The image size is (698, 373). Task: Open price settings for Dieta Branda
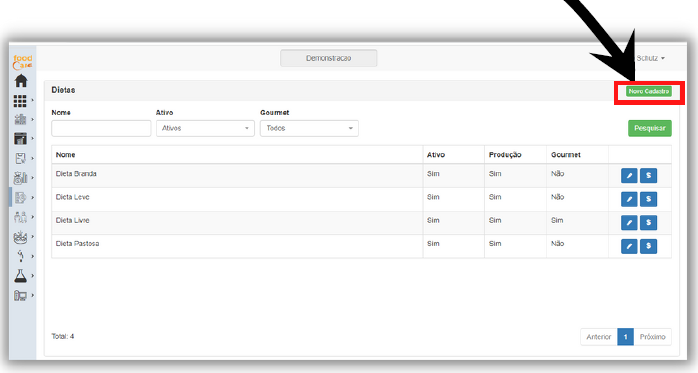[649, 175]
